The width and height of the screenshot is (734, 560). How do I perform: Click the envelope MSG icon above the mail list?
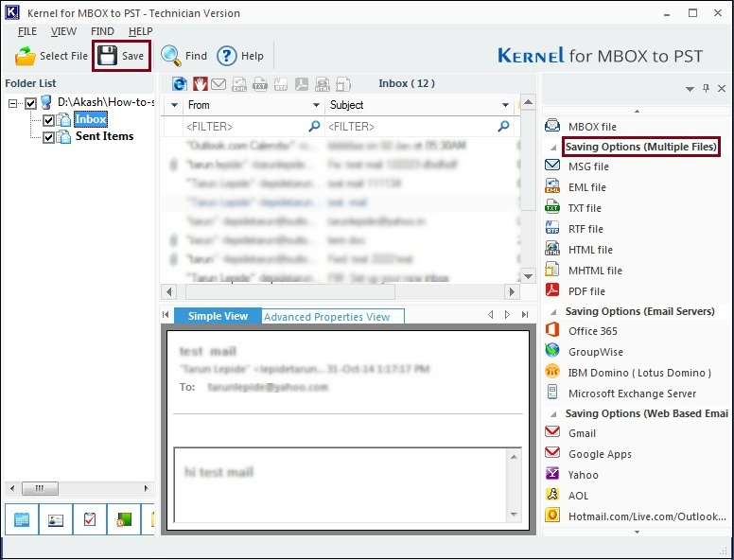[x=218, y=84]
